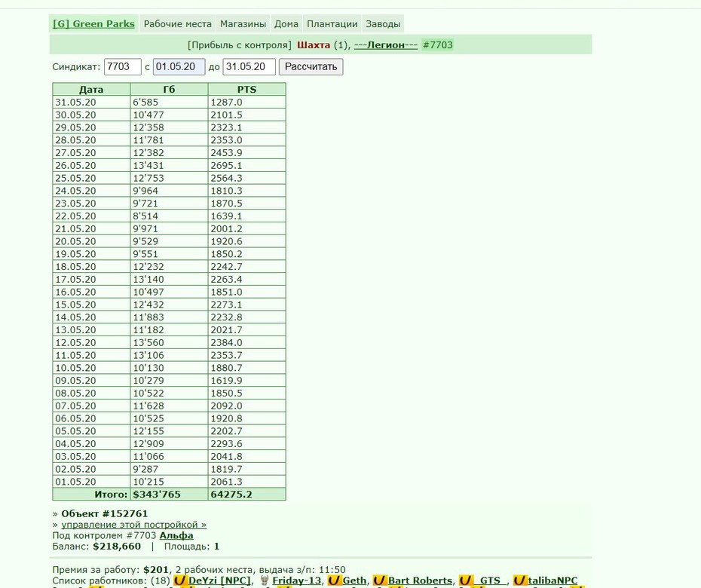Click the управление этой постройкой link
The image size is (701, 588).
tap(133, 525)
